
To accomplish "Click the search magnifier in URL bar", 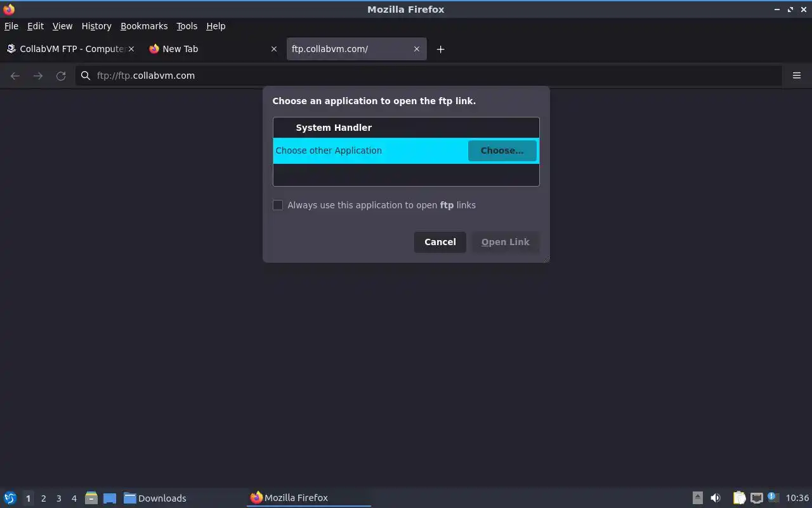I will (x=86, y=76).
